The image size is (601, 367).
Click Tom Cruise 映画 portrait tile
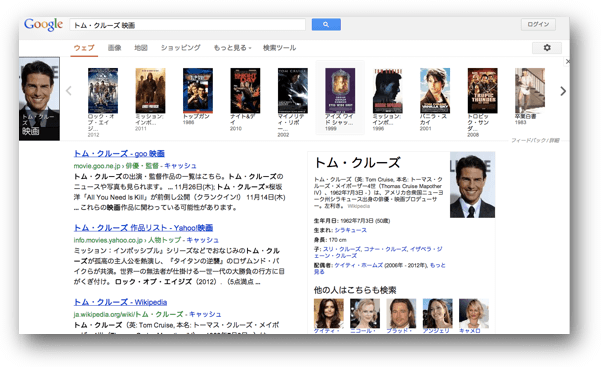[x=39, y=99]
